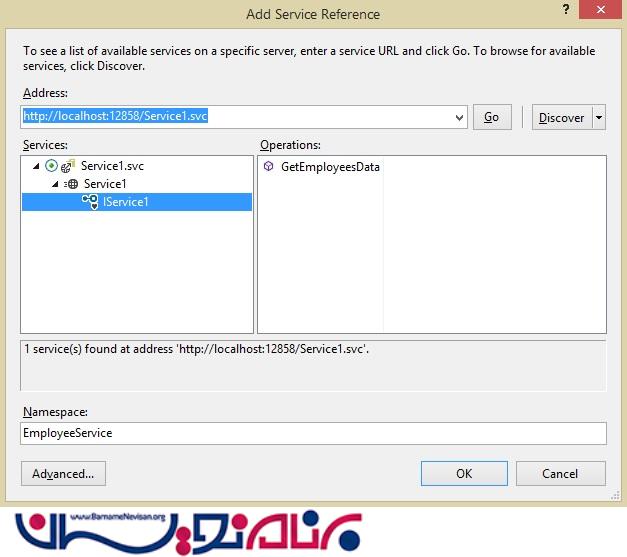Open the help question mark button
The height and width of the screenshot is (557, 627).
(x=566, y=9)
